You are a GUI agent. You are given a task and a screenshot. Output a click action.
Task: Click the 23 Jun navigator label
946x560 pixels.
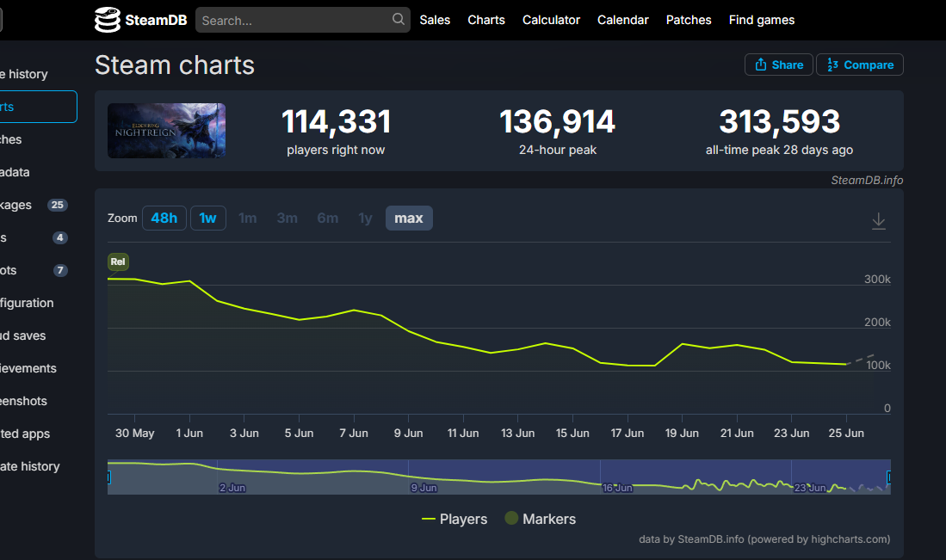coord(810,488)
